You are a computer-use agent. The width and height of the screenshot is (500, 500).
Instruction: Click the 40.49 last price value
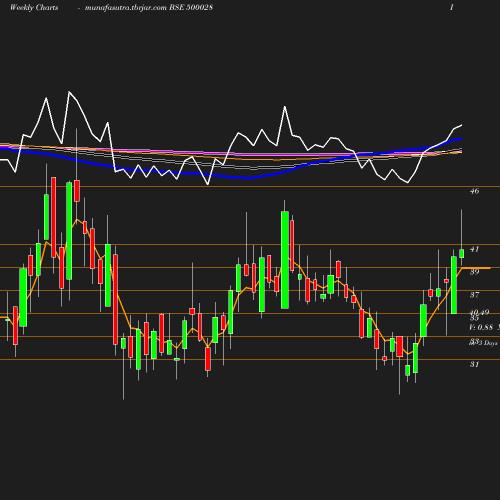coord(479,312)
